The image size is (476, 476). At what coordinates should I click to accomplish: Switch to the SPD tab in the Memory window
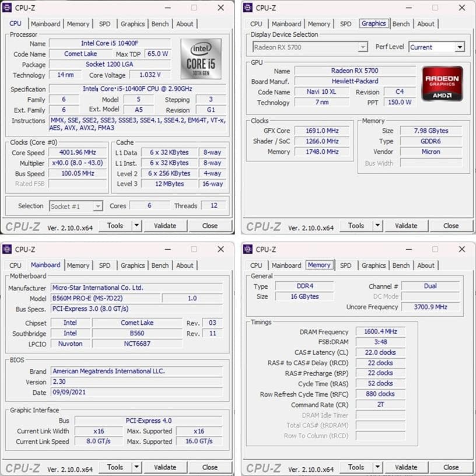(x=346, y=265)
